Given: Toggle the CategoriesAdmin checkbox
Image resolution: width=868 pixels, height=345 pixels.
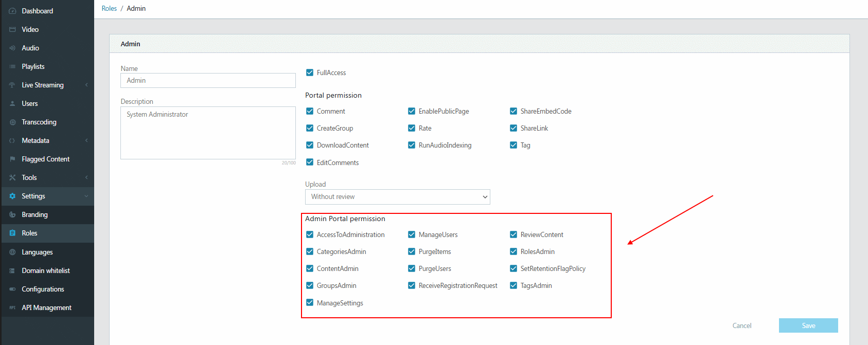Looking at the screenshot, I should click(310, 251).
